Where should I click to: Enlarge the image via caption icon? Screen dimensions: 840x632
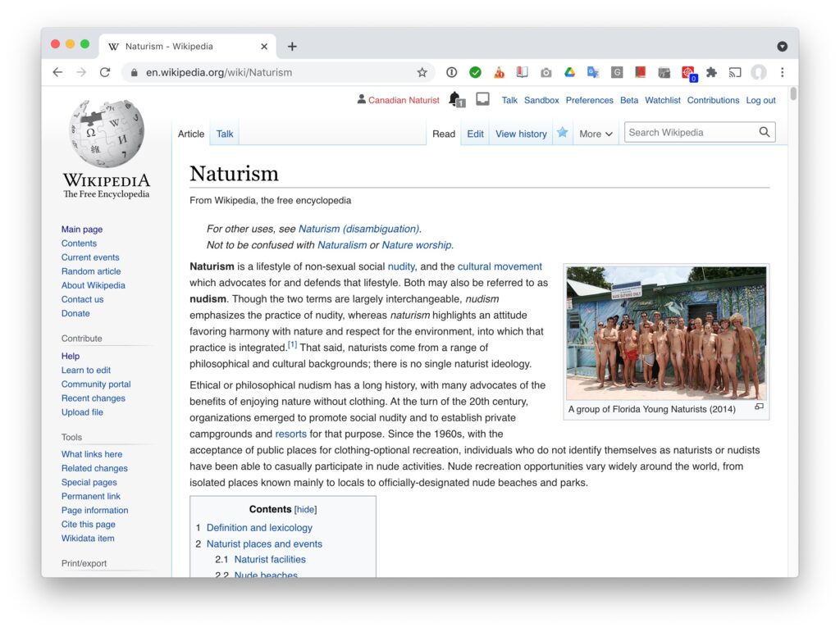[759, 407]
